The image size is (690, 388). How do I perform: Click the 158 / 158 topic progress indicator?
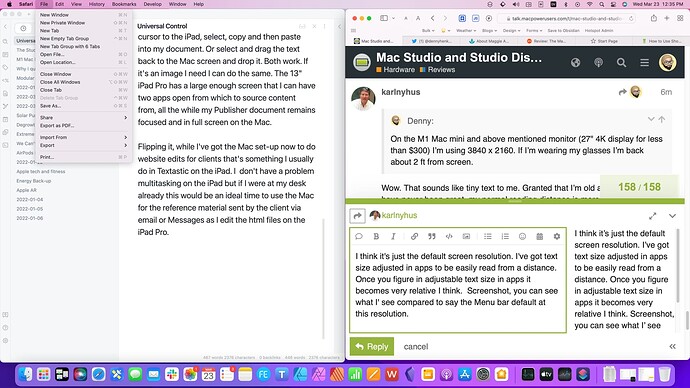(x=639, y=187)
